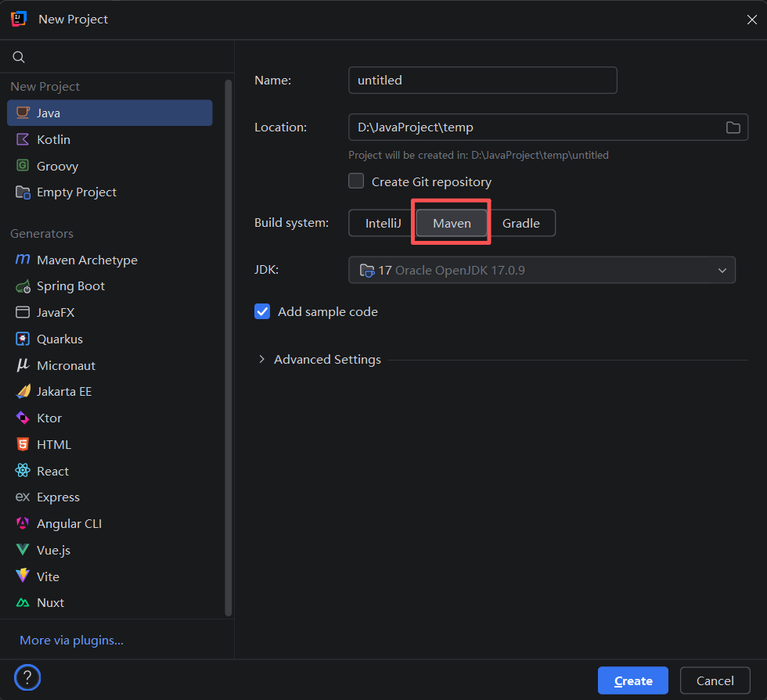
Task: Select Groovy project type
Action: (110, 166)
